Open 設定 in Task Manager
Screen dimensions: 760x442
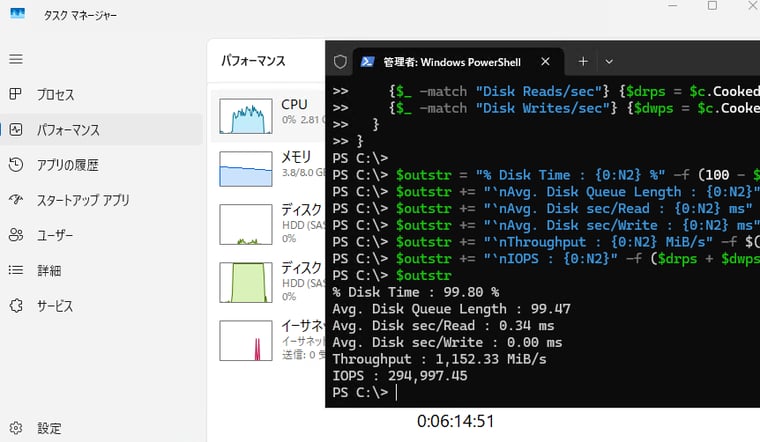tap(101, 428)
